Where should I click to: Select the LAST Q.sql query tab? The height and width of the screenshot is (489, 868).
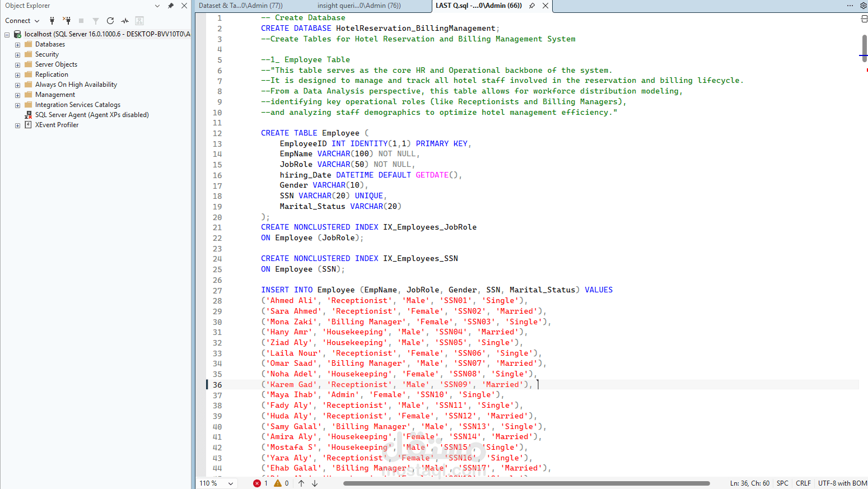pyautogui.click(x=479, y=6)
